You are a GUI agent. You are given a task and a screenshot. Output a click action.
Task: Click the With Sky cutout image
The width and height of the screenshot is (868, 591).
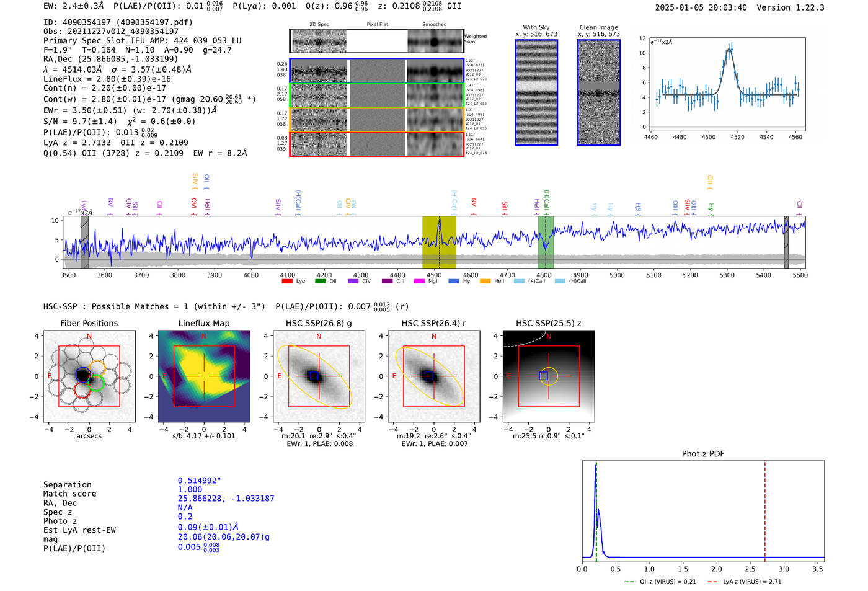point(536,92)
